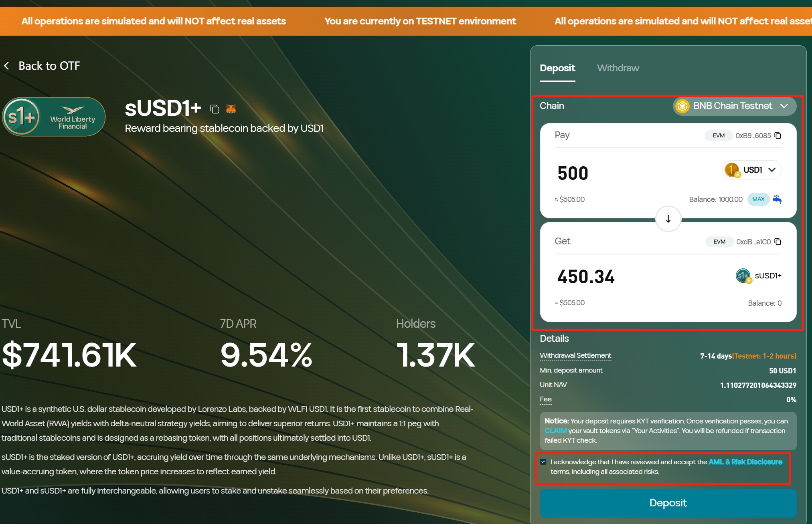The width and height of the screenshot is (812, 524).
Task: Set the maximum amount with MAX
Action: coord(758,199)
